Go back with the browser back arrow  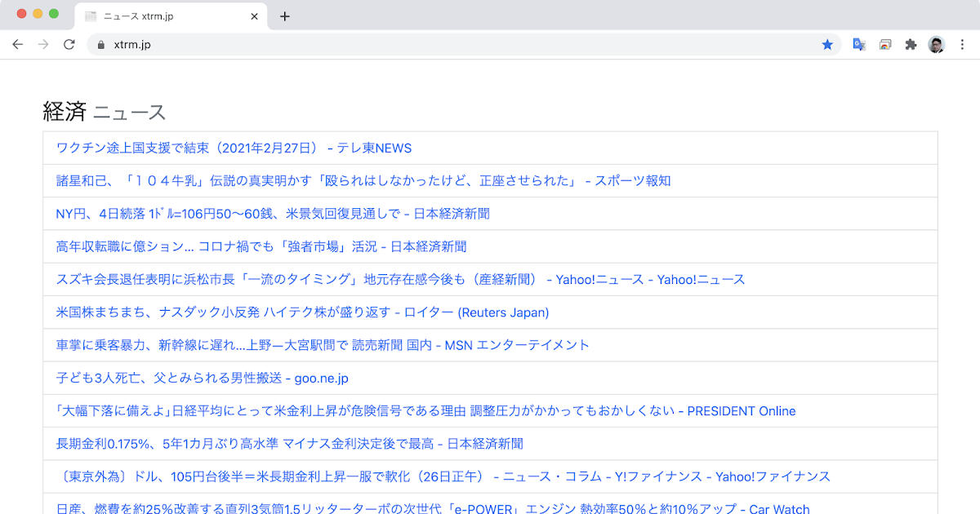point(17,45)
